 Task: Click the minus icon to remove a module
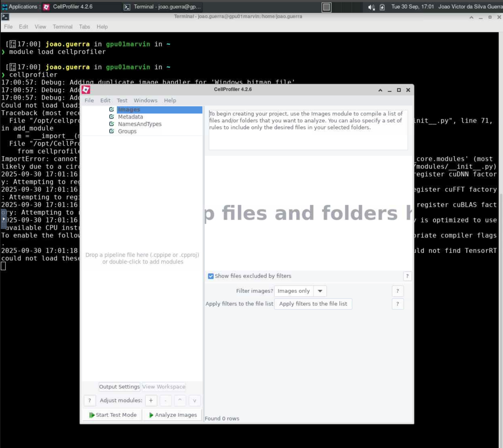(x=165, y=400)
